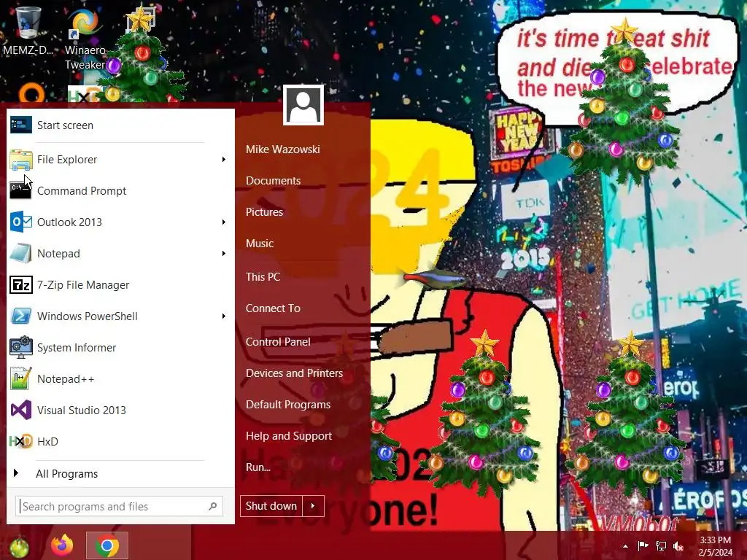Click the taskbar clock and date

coord(715,546)
